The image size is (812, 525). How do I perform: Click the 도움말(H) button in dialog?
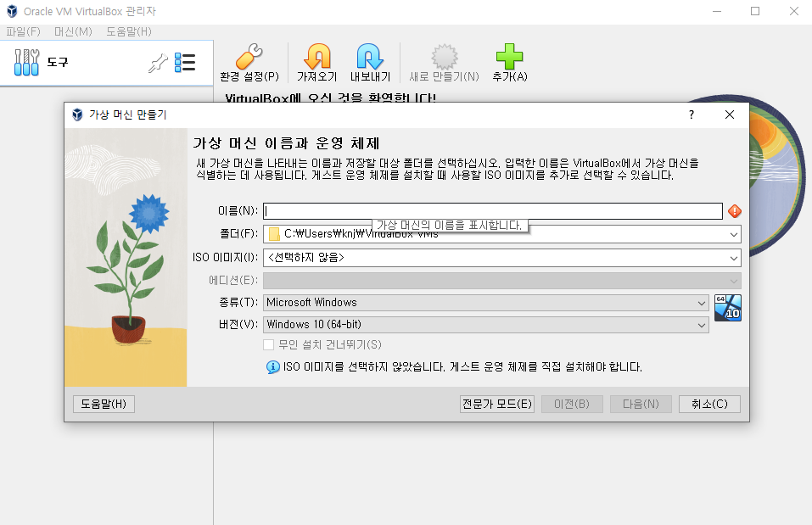click(104, 404)
